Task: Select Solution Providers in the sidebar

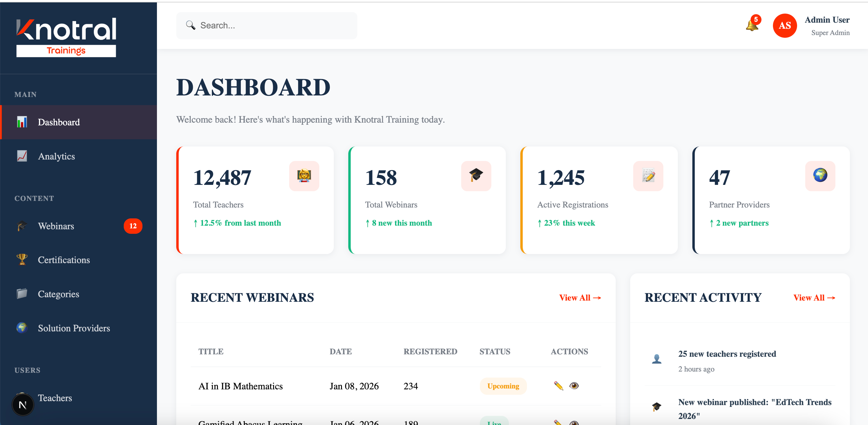Action: (x=74, y=328)
